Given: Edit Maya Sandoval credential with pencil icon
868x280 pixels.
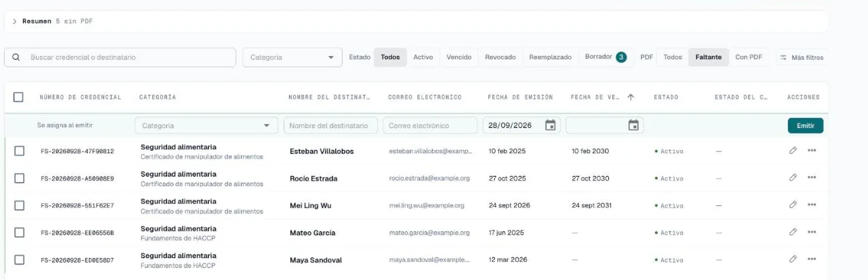Looking at the screenshot, I should click(793, 259).
